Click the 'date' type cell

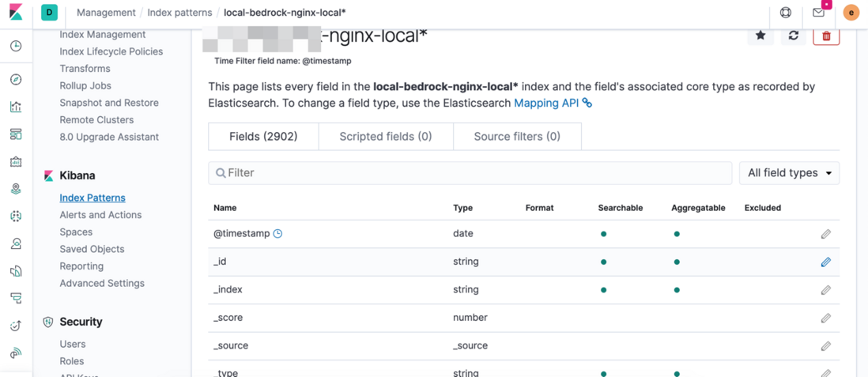463,234
